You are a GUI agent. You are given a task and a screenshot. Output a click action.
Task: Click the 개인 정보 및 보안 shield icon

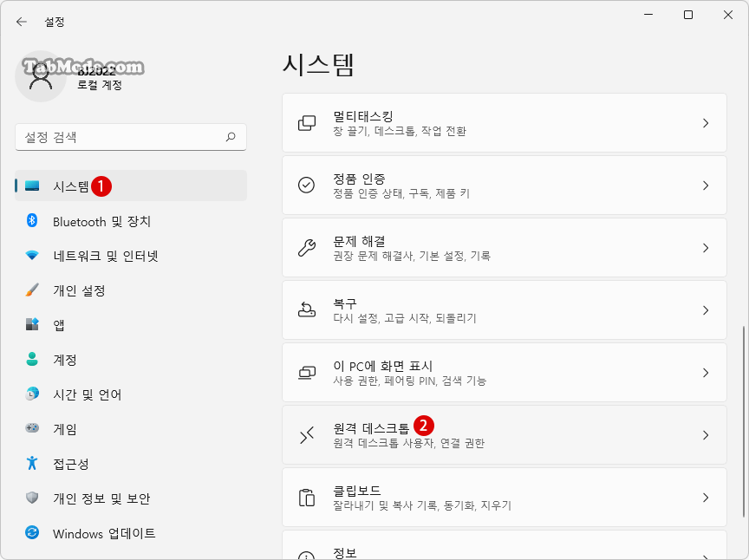(32, 498)
